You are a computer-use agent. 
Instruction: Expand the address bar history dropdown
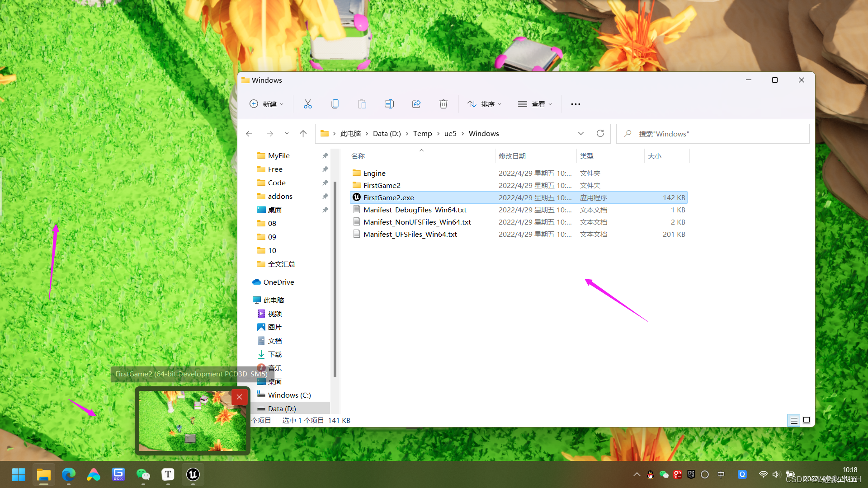click(x=581, y=133)
